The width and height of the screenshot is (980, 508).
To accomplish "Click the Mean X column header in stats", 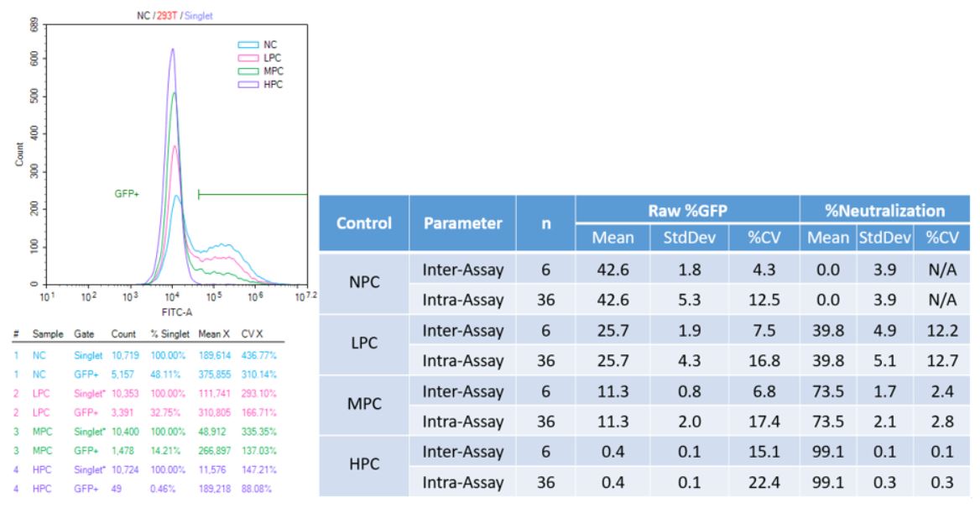I will click(x=212, y=333).
